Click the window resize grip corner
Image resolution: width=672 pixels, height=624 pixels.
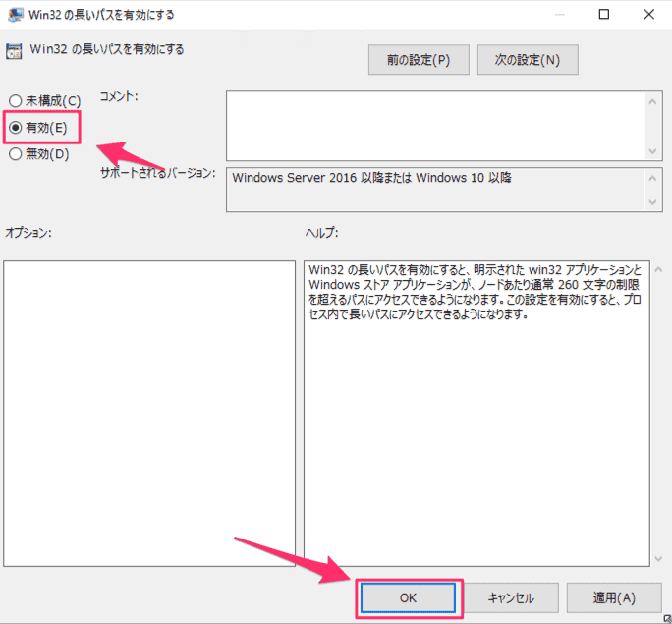click(x=667, y=619)
